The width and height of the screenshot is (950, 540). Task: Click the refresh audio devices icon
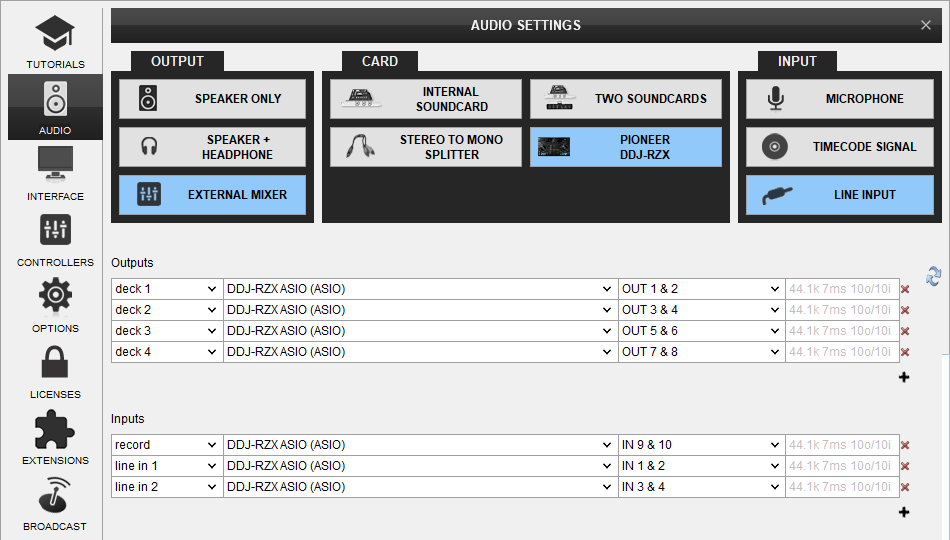(x=934, y=276)
